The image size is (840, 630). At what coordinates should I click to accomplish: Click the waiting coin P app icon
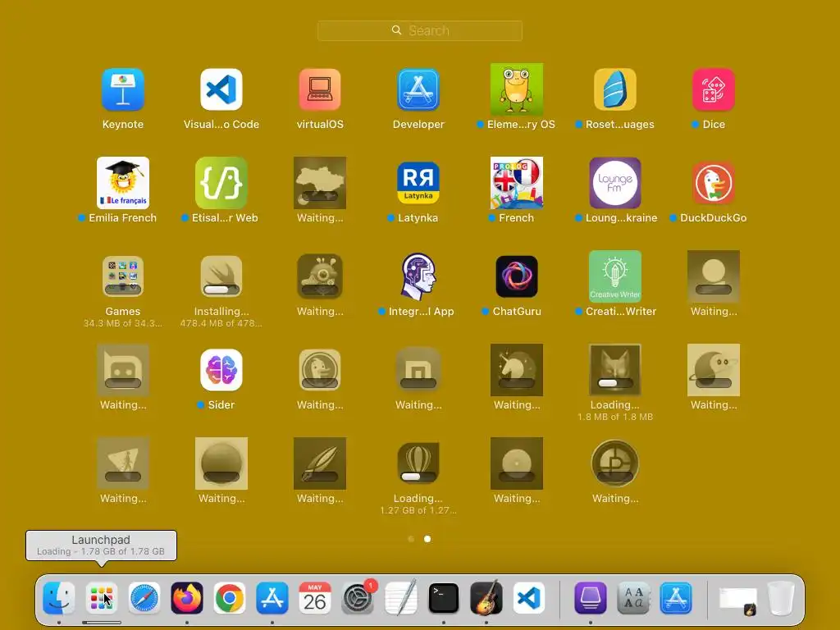pos(615,463)
